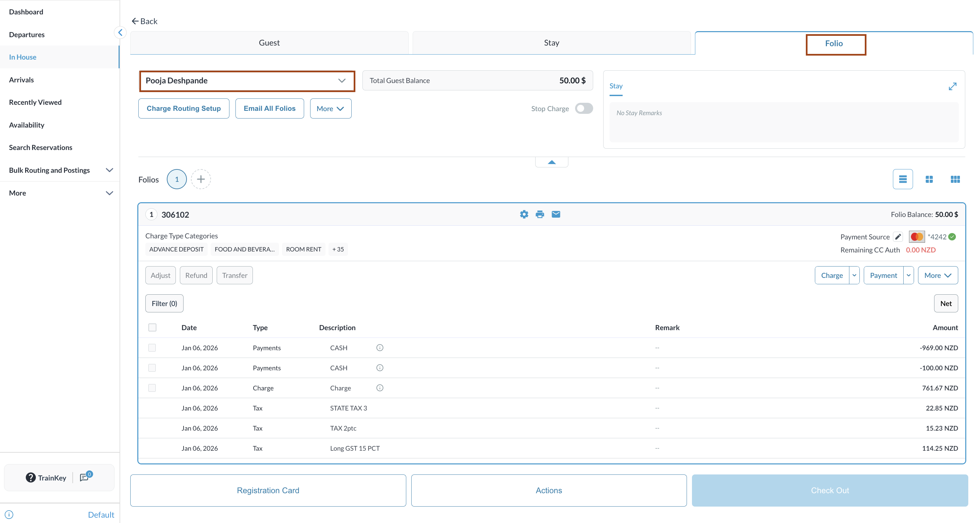Open folio 306102 settings gear
Viewport: 980px width, 523px height.
click(524, 214)
